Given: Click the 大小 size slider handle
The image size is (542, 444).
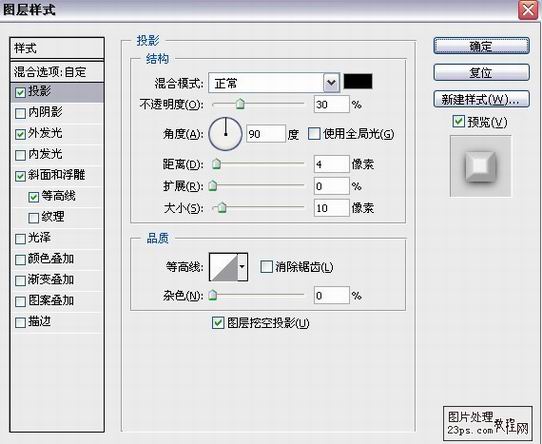Looking at the screenshot, I should tap(222, 207).
